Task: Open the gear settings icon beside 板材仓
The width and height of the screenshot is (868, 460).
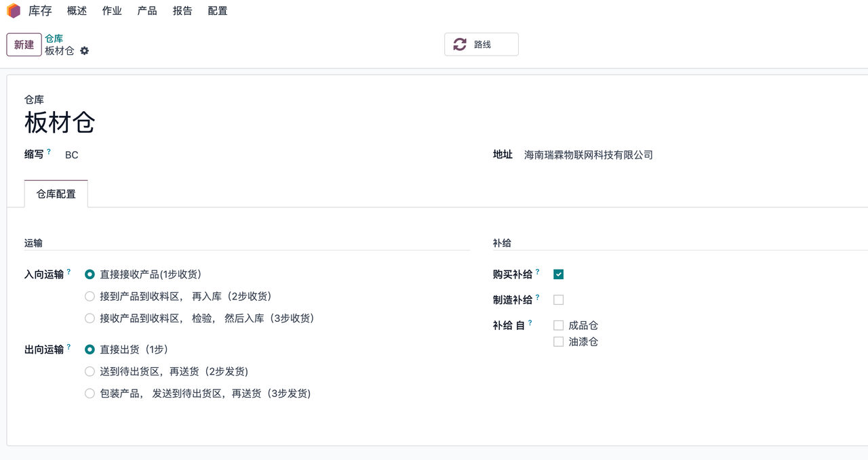Action: (85, 51)
